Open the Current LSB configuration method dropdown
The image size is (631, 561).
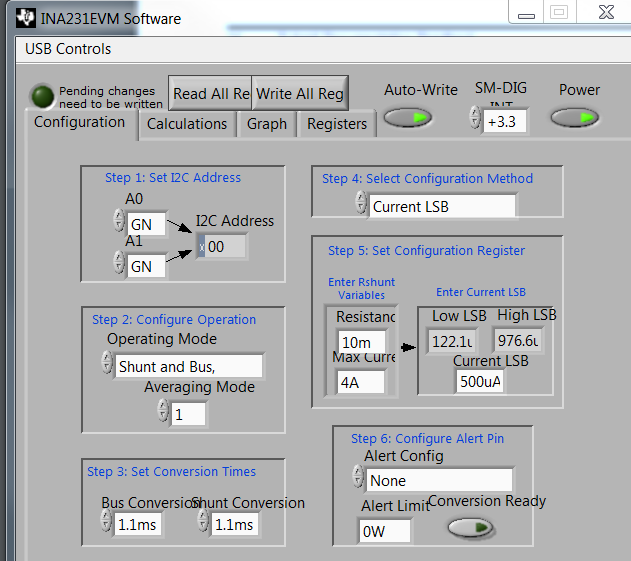442,206
